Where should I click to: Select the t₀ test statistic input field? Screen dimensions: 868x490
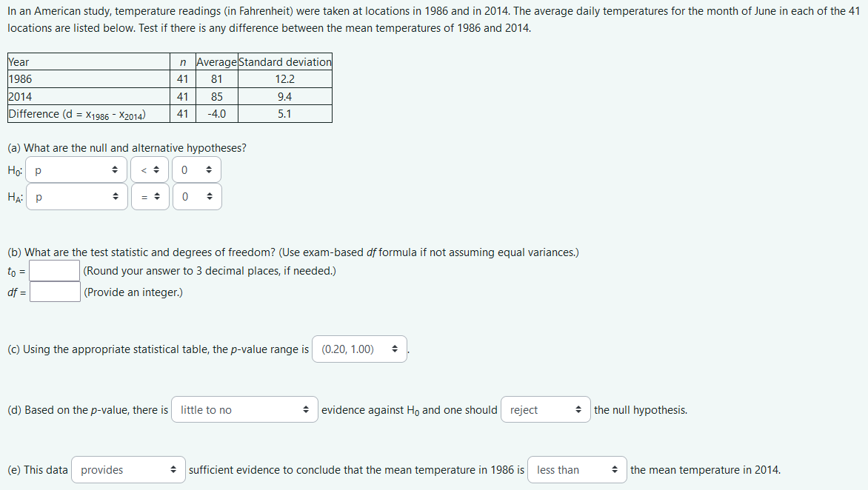[x=54, y=270]
